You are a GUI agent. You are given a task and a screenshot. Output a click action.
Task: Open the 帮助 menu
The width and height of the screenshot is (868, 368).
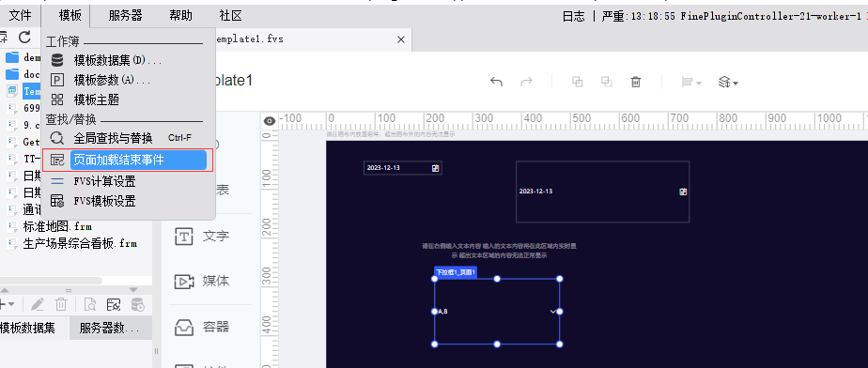(x=181, y=16)
